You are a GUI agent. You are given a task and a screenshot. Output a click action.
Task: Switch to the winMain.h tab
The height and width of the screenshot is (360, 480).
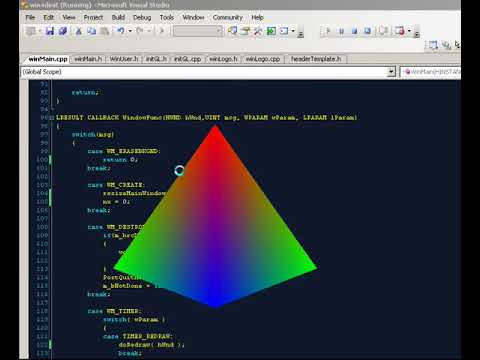pos(88,59)
